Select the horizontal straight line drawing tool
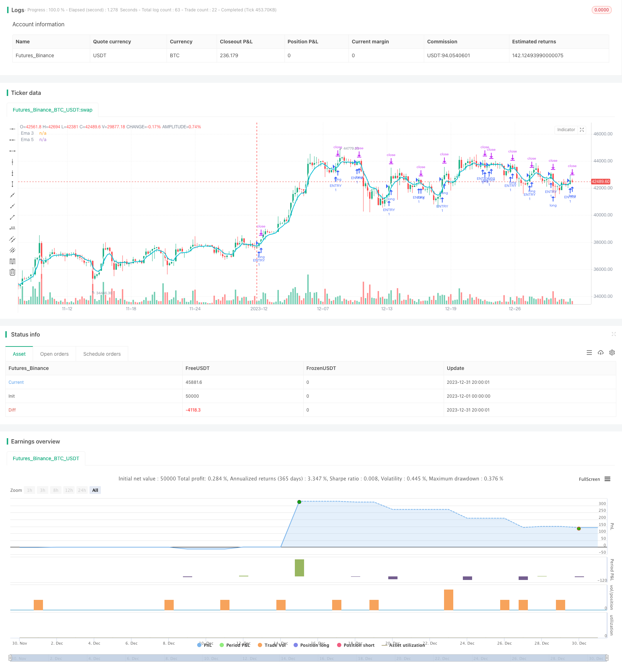This screenshot has height=672, width=622. pos(12,129)
